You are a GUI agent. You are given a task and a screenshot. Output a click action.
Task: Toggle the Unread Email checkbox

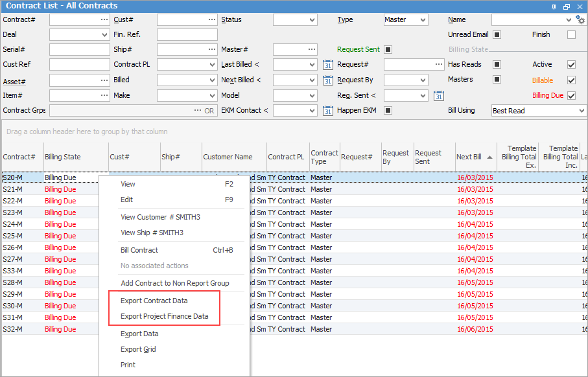497,35
